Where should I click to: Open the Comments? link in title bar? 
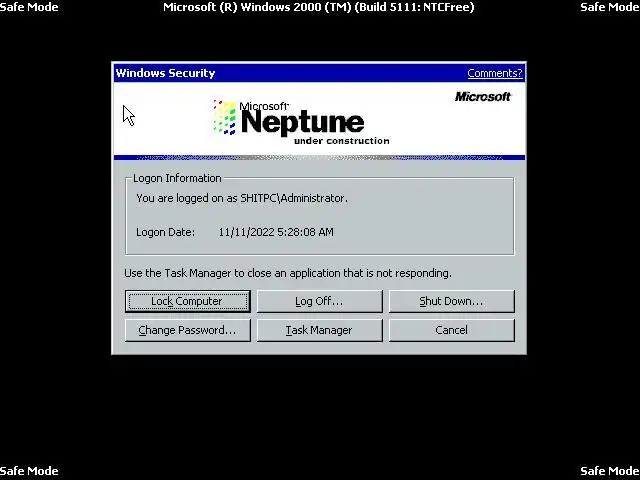click(495, 73)
